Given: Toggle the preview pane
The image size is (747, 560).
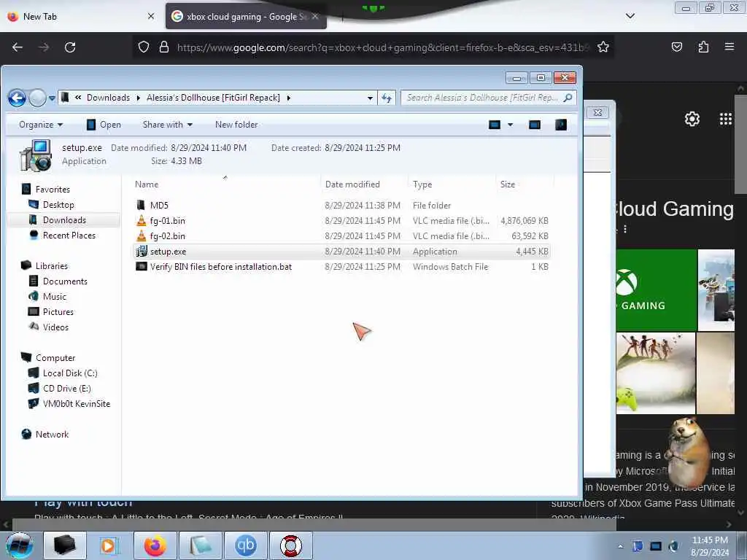Looking at the screenshot, I should click(x=535, y=125).
